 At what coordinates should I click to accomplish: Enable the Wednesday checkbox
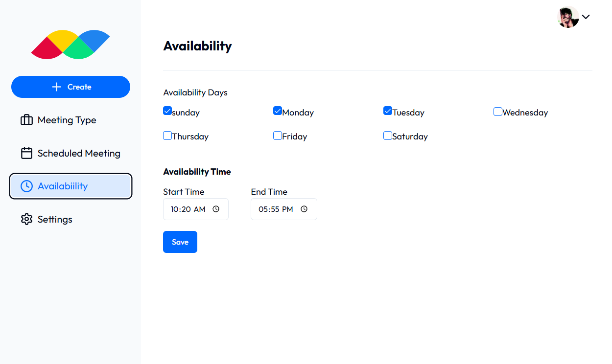click(x=498, y=112)
